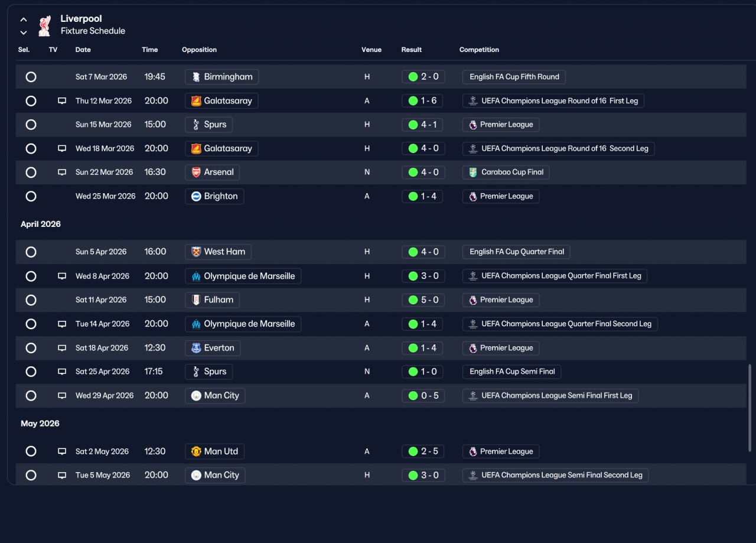
Task: Open UEFA Champions League Semi Final Second Leg
Action: 556,475
